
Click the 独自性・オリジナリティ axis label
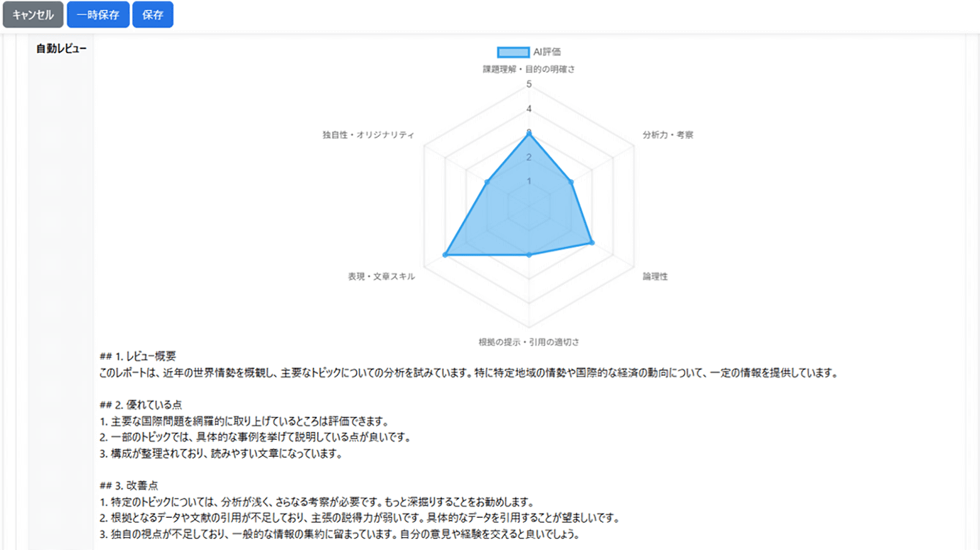[x=368, y=135]
